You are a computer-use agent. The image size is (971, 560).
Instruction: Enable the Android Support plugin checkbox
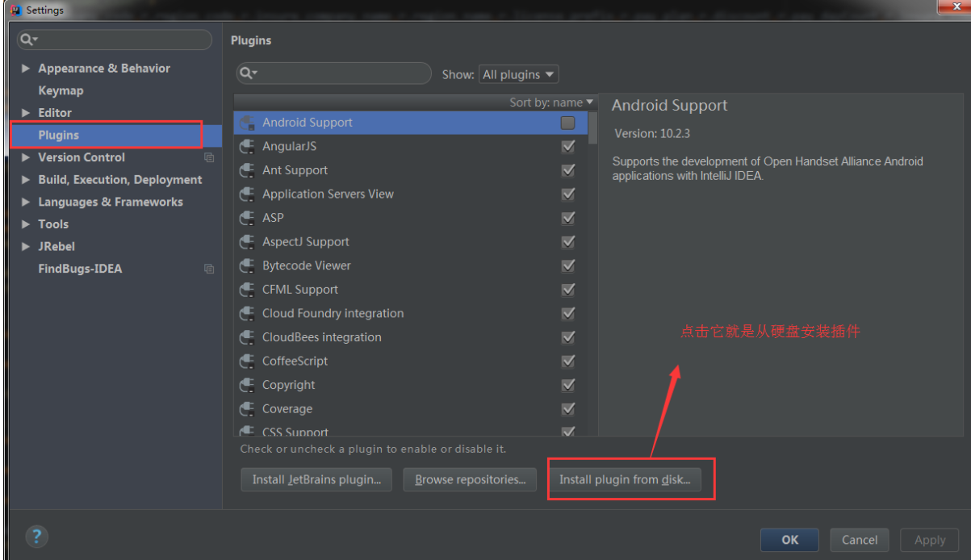click(568, 123)
